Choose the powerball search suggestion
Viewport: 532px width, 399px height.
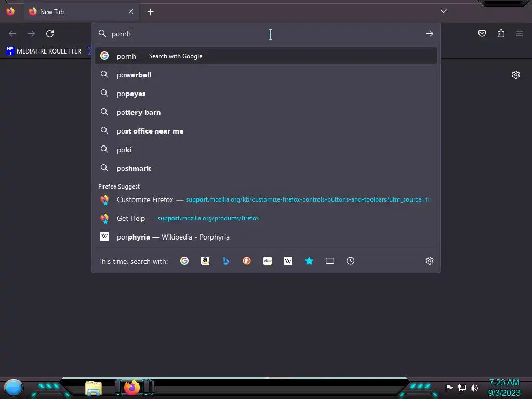tap(266, 75)
